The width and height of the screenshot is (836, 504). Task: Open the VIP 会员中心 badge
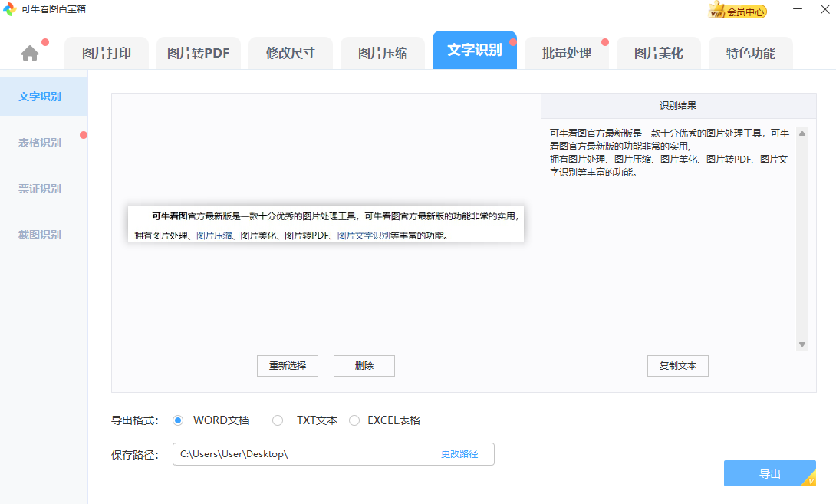tap(737, 10)
